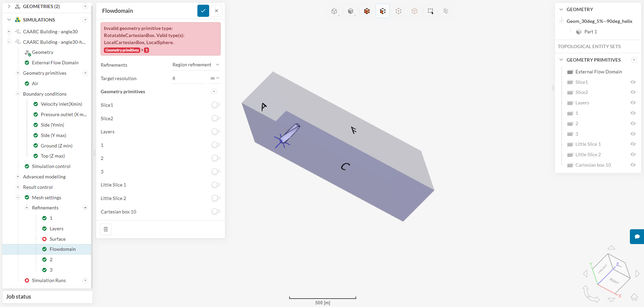644x307 pixels.
Task: Reset view with the home icon
Action: (634, 297)
